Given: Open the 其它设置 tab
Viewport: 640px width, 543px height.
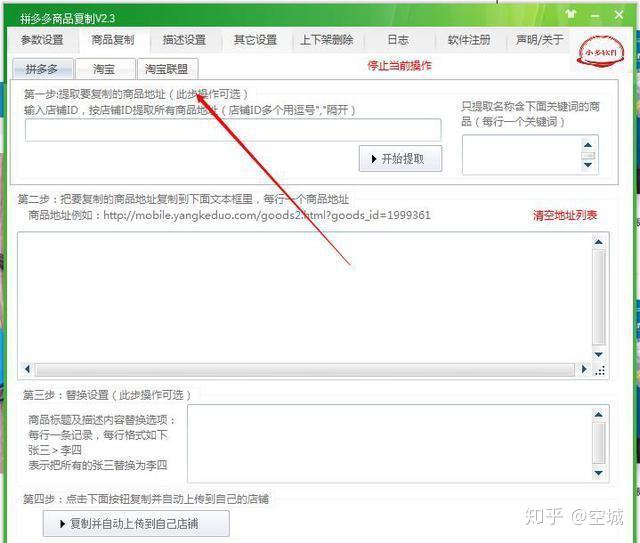Looking at the screenshot, I should (x=256, y=40).
